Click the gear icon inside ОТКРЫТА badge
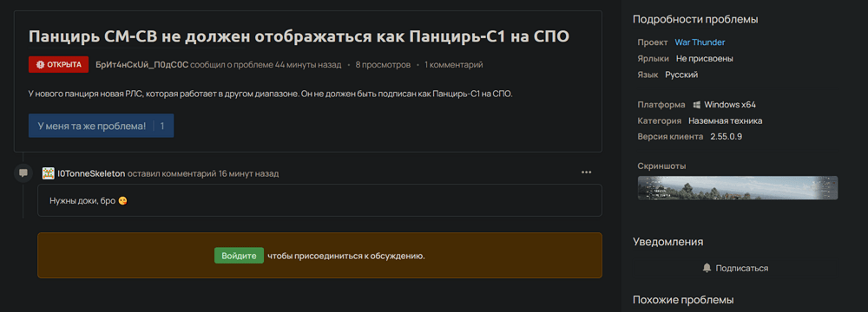This screenshot has width=868, height=312. (x=40, y=65)
